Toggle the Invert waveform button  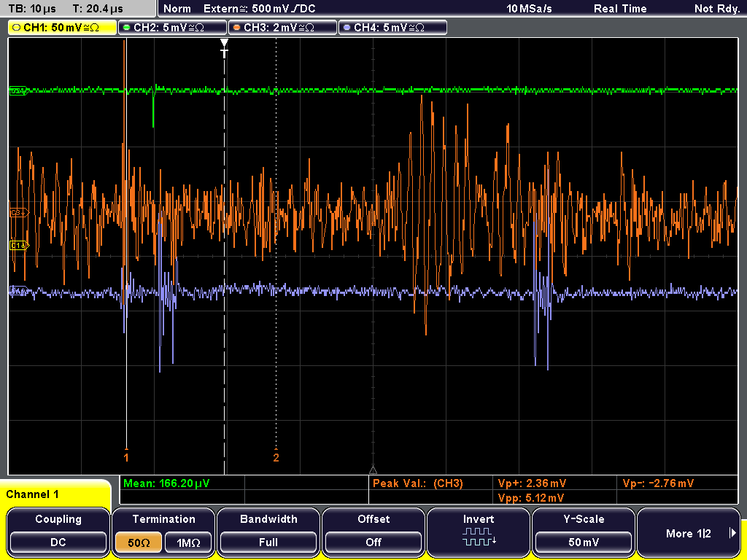tap(479, 532)
